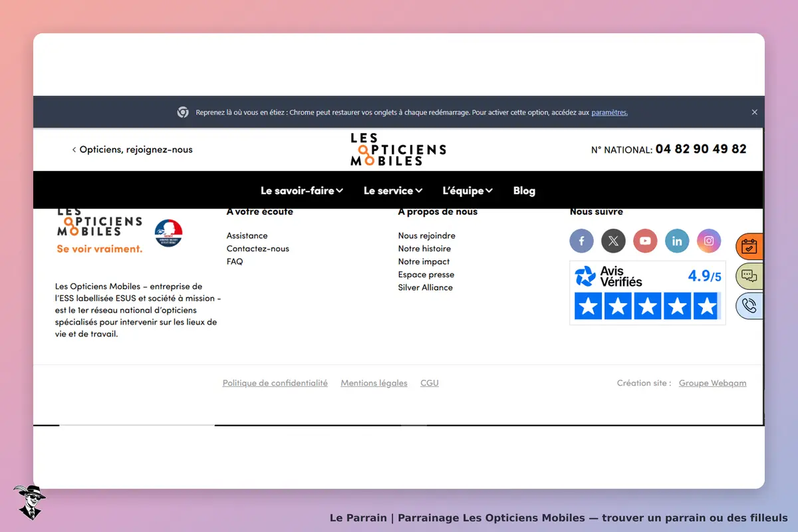Open the FAQ footer link
The image size is (798, 532).
tap(235, 261)
